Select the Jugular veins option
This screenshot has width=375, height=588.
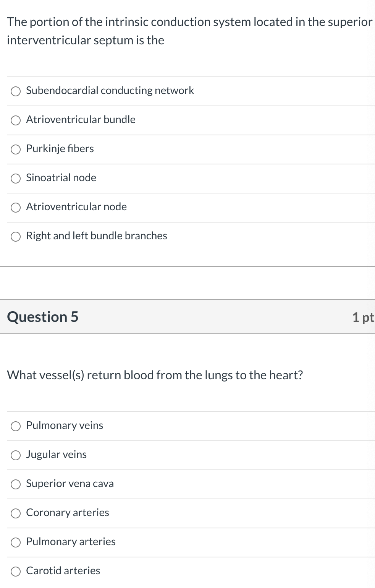pyautogui.click(x=16, y=455)
